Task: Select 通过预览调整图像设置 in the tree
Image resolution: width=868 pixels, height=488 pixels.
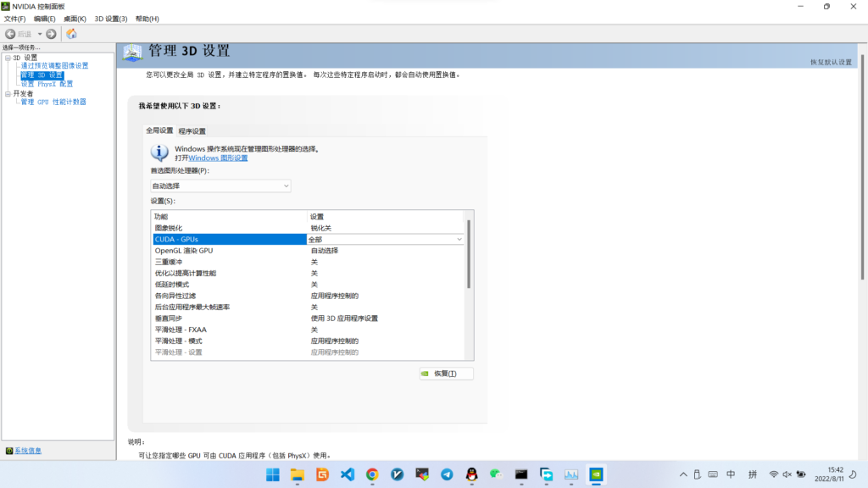Action: 54,66
